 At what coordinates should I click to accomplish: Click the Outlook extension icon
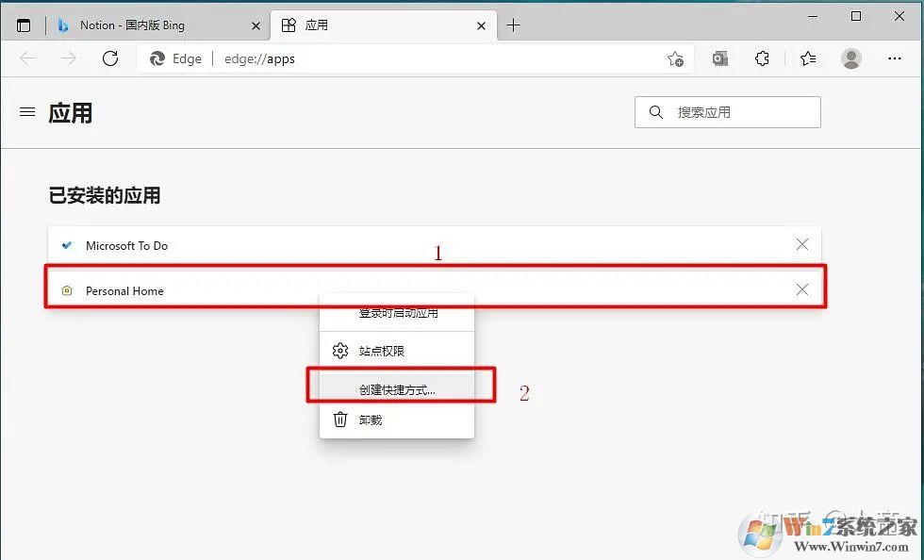click(x=719, y=58)
